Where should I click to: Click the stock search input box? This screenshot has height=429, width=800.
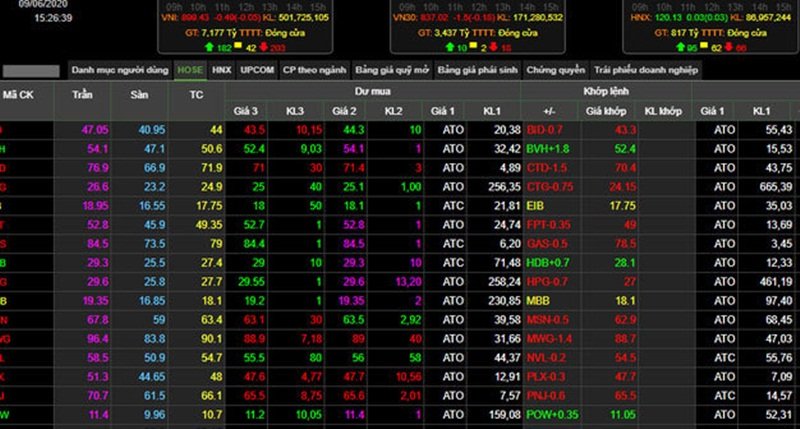(31, 71)
